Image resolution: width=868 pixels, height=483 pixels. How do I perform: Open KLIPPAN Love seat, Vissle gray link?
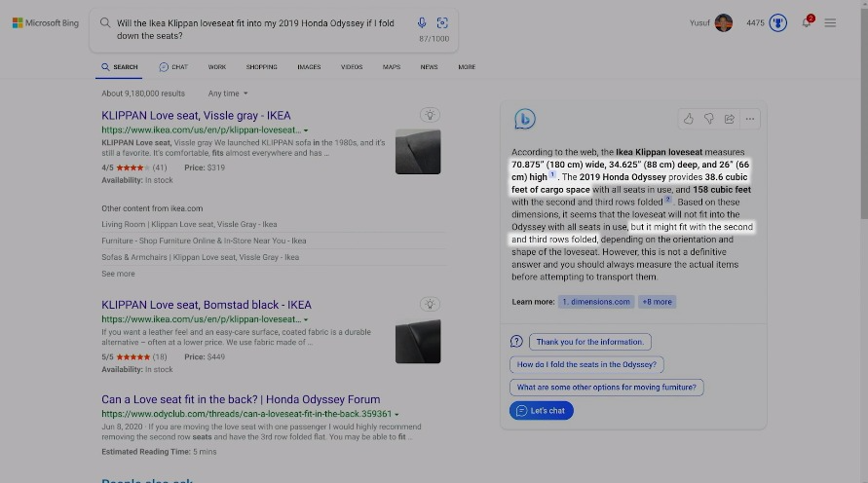point(196,116)
